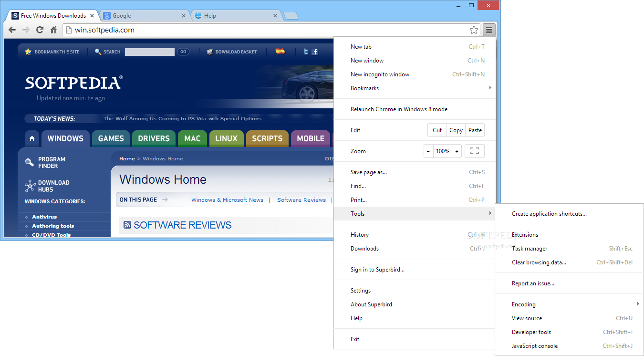Click the browser forward arrow
Screen dimensions: 644x356
click(x=26, y=30)
